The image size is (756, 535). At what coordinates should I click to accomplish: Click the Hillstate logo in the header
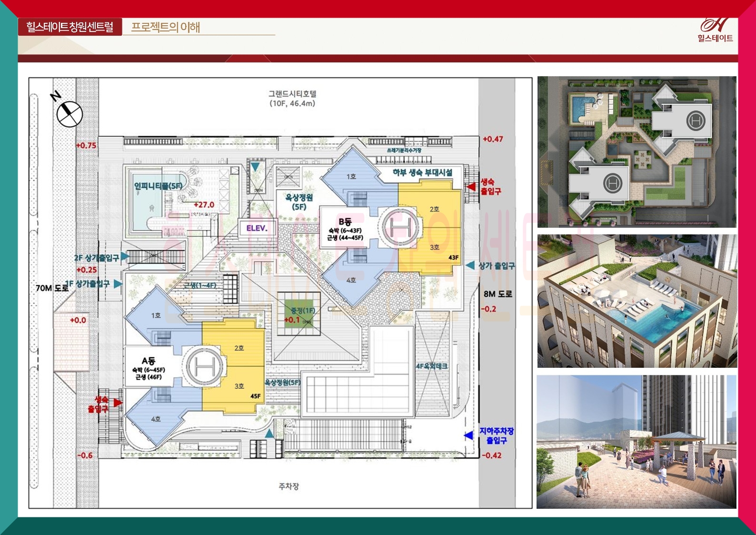tap(715, 30)
